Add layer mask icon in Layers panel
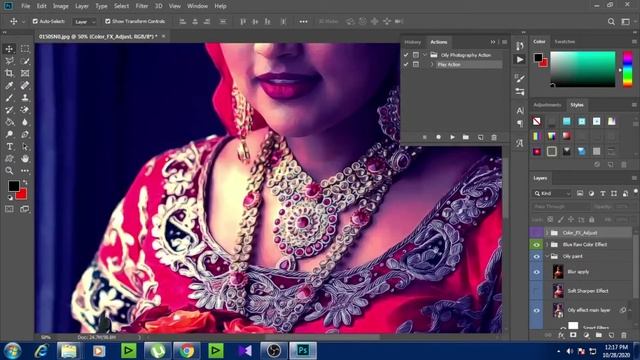 tap(573, 335)
